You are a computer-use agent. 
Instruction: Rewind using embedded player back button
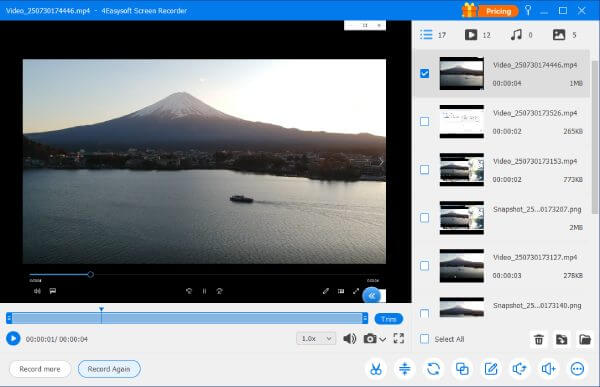tap(189, 291)
